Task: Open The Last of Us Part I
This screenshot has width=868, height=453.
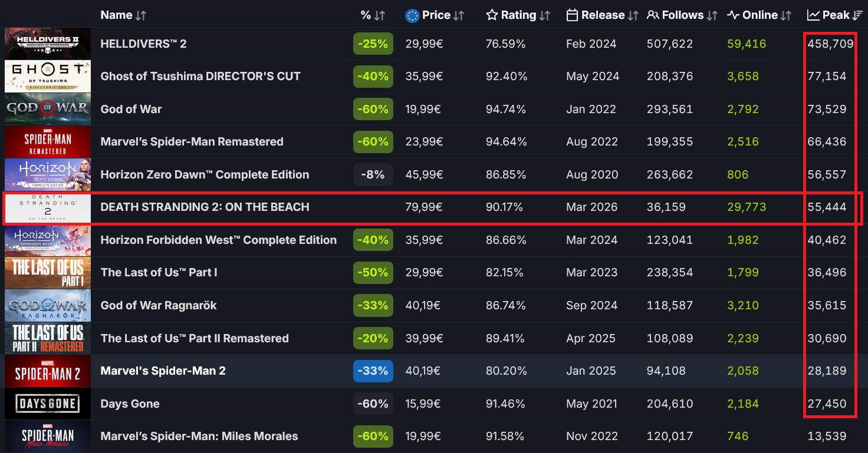Action: (x=159, y=272)
